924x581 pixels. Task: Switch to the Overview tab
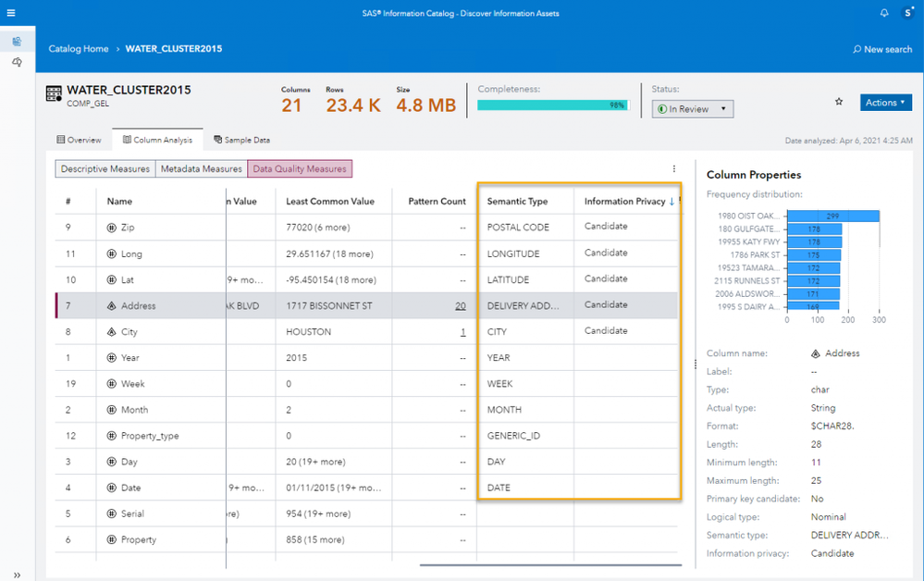click(x=79, y=140)
